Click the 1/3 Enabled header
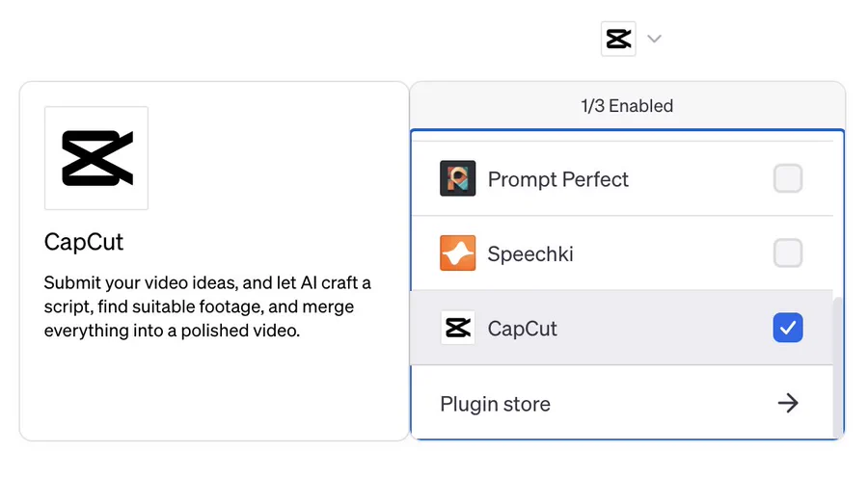Image resolution: width=868 pixels, height=479 pixels. [x=627, y=106]
